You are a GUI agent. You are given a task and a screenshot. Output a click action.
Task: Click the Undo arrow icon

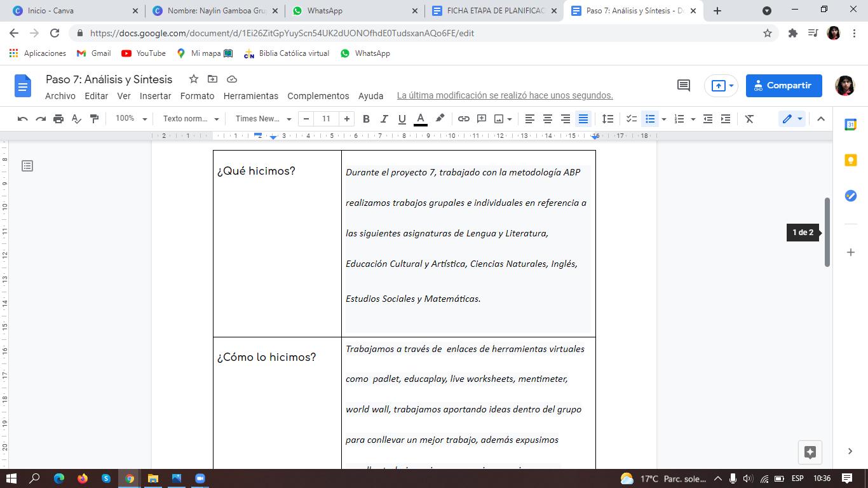[x=23, y=119]
